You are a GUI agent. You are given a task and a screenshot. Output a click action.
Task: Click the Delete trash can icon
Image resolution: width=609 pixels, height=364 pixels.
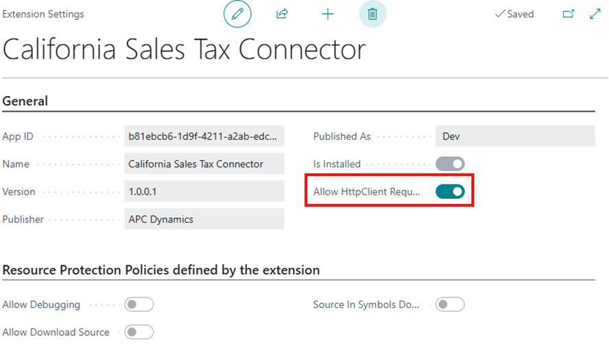[x=372, y=14]
